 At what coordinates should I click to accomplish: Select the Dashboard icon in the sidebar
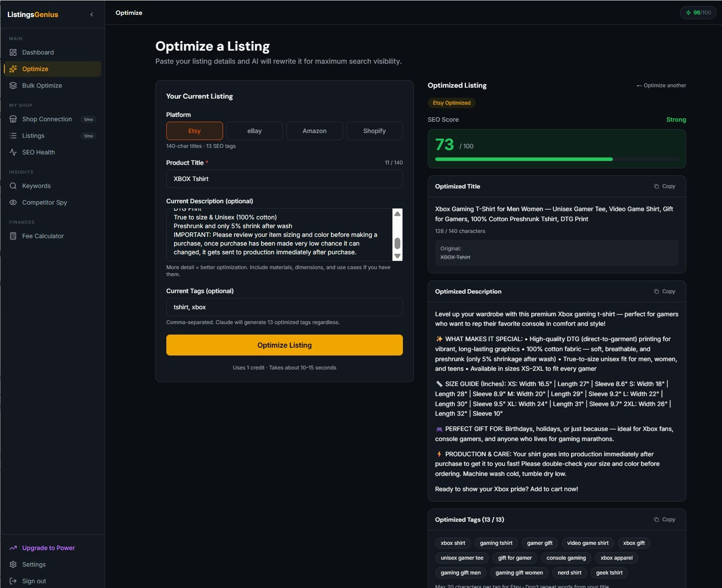tap(13, 52)
